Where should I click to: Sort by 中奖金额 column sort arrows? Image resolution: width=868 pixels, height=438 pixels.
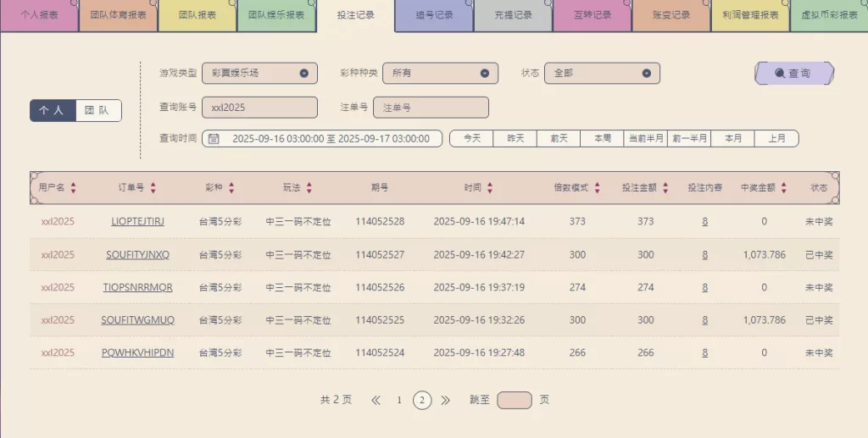784,188
